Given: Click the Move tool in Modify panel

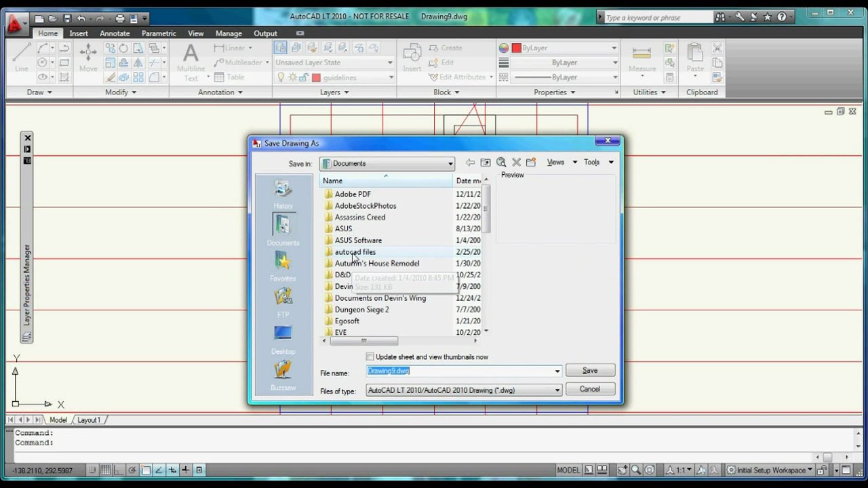Looking at the screenshot, I should (88, 54).
